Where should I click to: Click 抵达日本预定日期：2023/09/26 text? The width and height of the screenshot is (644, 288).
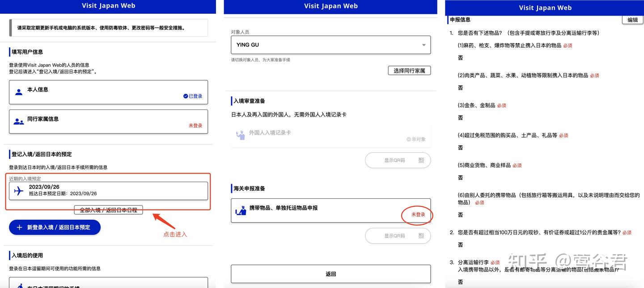tap(63, 194)
